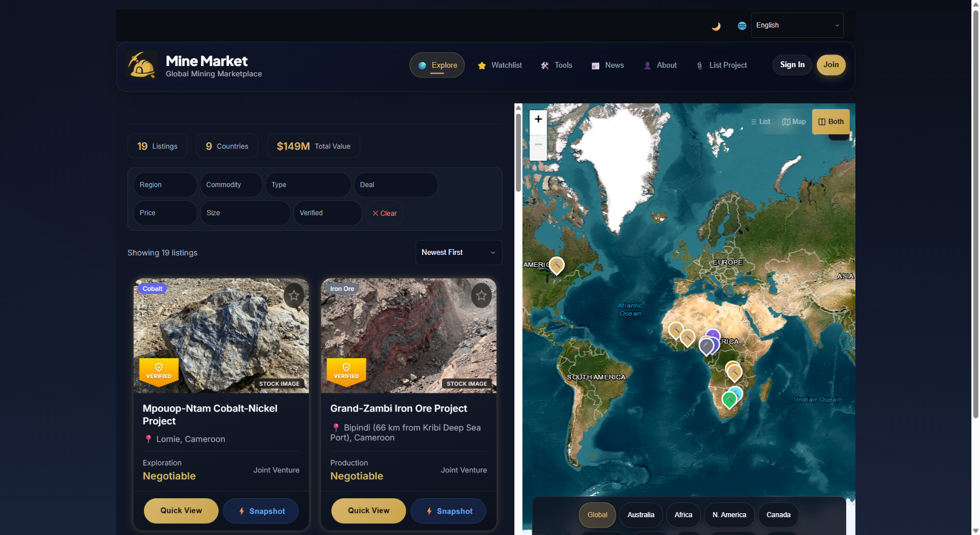Open the Commodity filter dropdown
Viewport: 980px width, 535px height.
(230, 184)
